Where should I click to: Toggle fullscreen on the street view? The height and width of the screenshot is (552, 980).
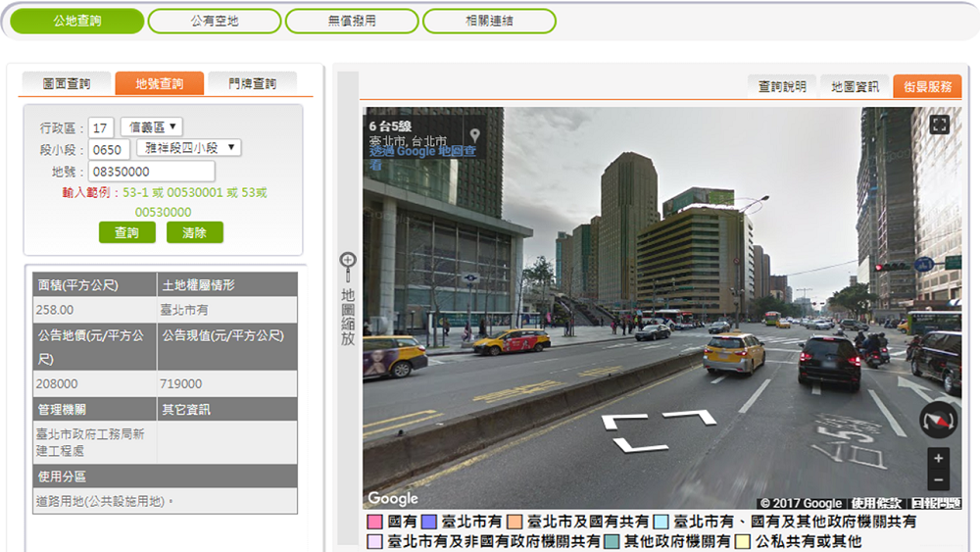939,125
